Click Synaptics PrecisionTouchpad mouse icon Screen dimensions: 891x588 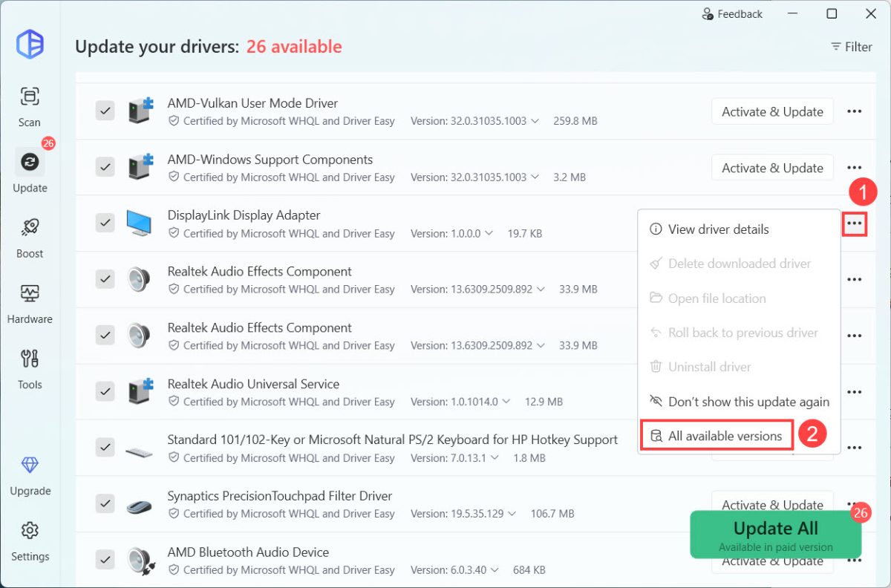point(139,507)
